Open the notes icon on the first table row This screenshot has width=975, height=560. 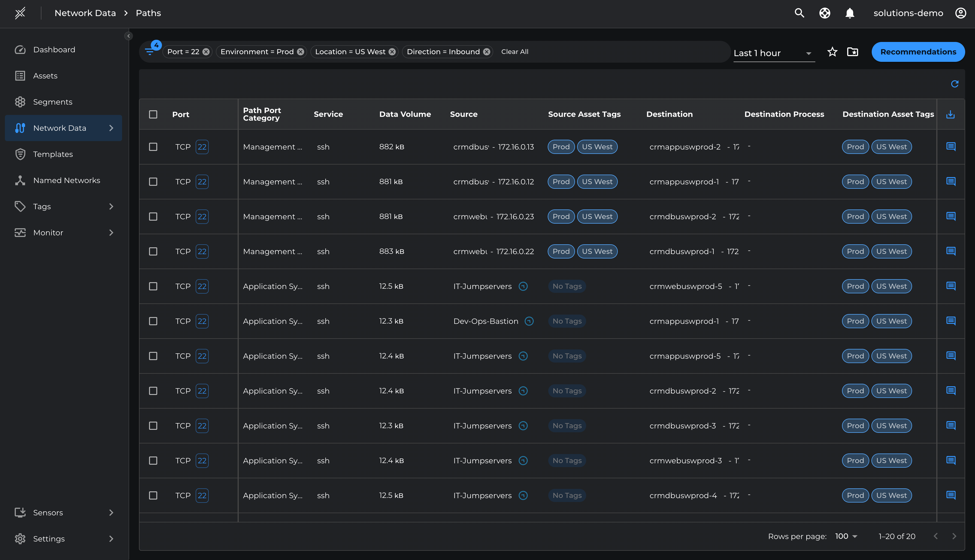[x=951, y=147]
